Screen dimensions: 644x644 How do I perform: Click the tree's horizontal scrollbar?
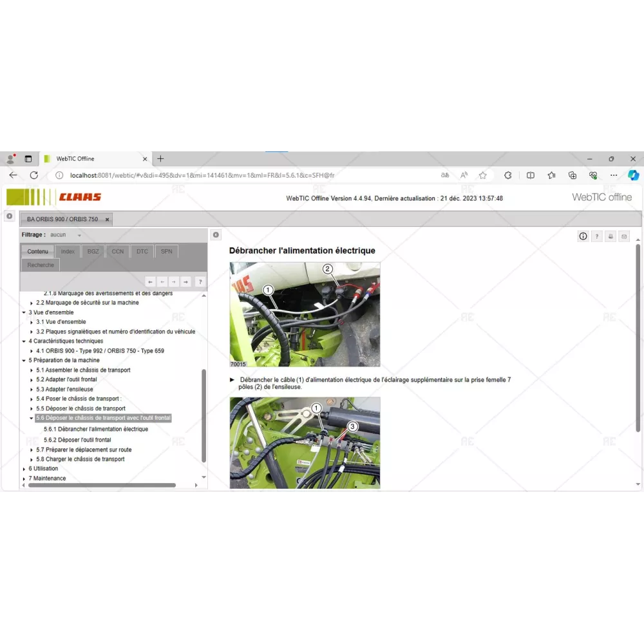point(102,486)
